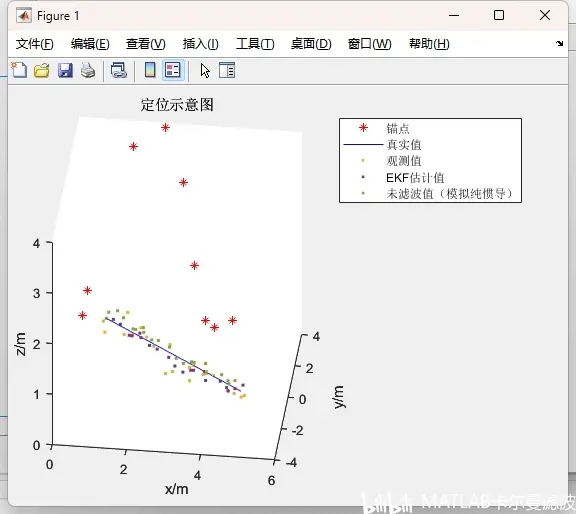Click the New Figure toolbar icon
Image resolution: width=576 pixels, height=514 pixels.
tap(19, 70)
